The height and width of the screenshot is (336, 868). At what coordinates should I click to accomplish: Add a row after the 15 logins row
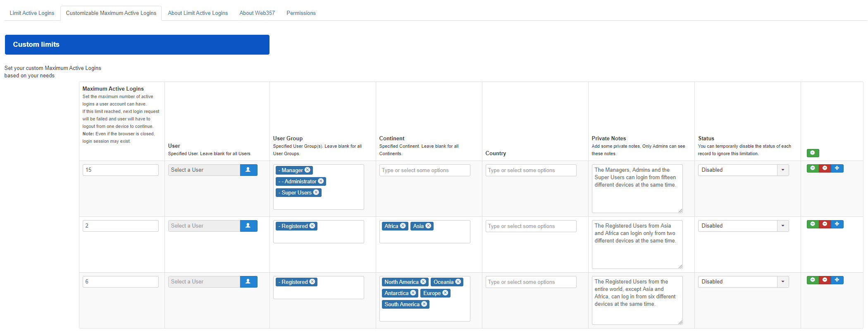pyautogui.click(x=813, y=168)
